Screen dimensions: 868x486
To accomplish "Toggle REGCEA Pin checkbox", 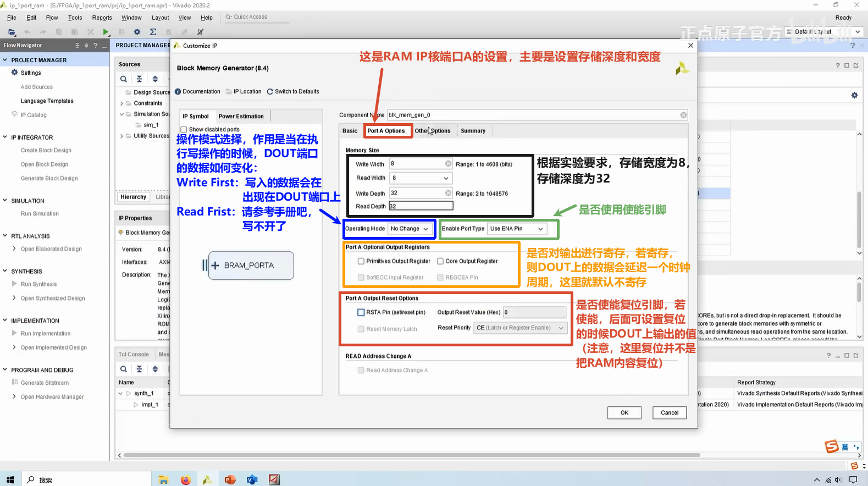I will (x=440, y=278).
